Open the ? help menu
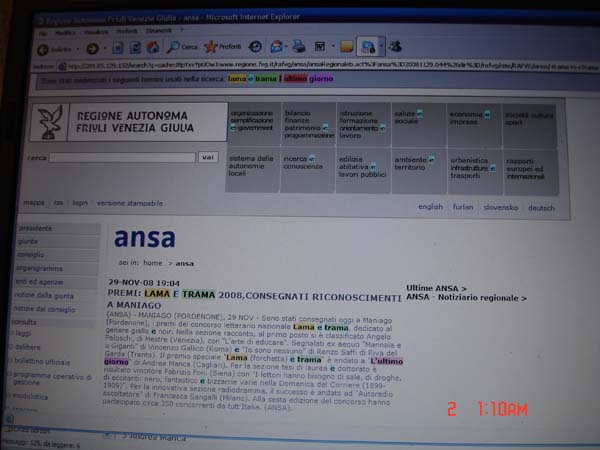 pos(182,30)
